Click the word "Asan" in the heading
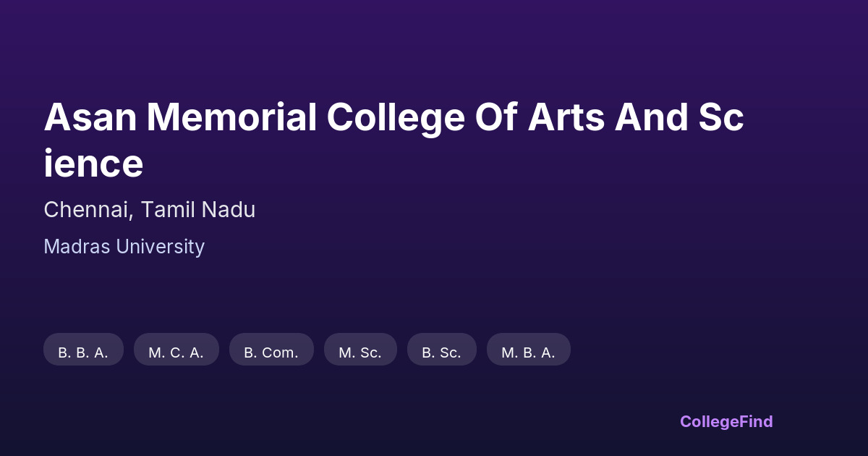Image resolution: width=868 pixels, height=456 pixels. (x=90, y=117)
